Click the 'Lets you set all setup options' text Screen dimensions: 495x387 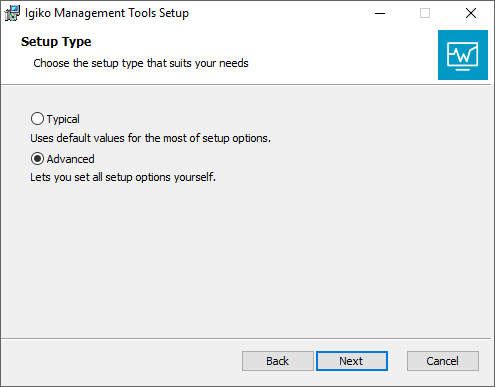click(123, 177)
